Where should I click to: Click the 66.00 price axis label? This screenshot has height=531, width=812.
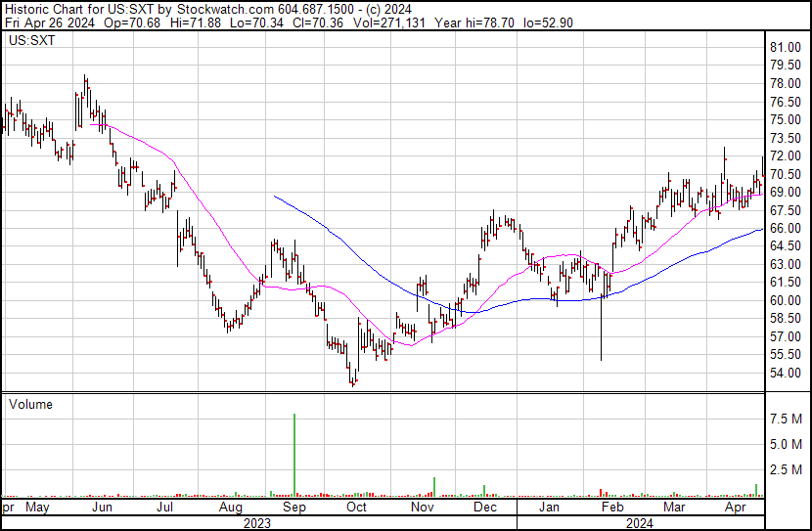click(786, 228)
